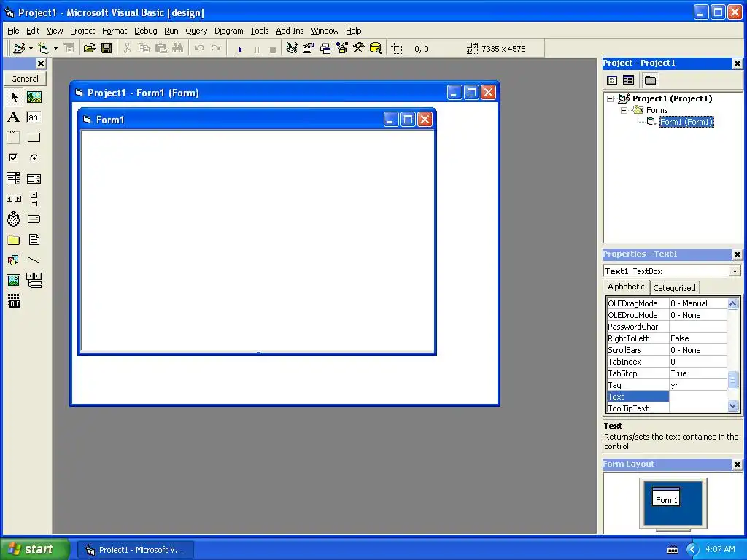Click View Object in the Project panel
This screenshot has height=560, width=747.
[x=628, y=80]
